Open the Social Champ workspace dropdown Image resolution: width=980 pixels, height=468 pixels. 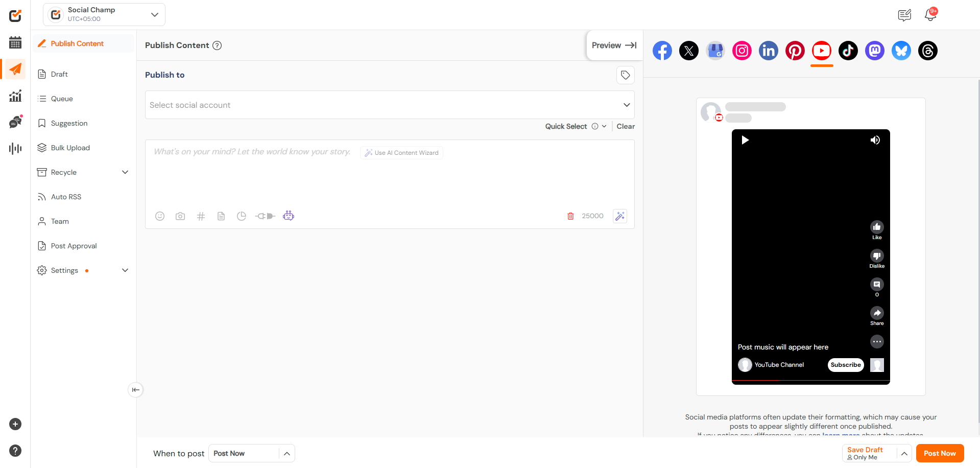click(104, 15)
